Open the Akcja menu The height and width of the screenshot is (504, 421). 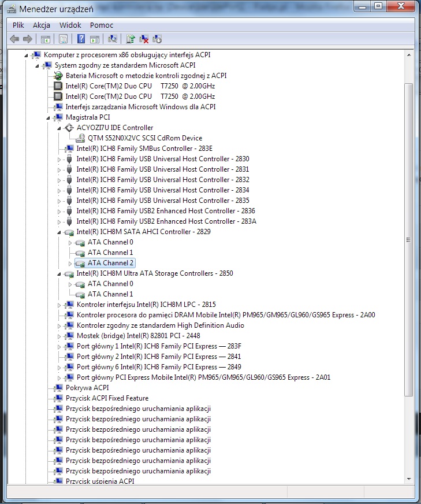tap(42, 25)
